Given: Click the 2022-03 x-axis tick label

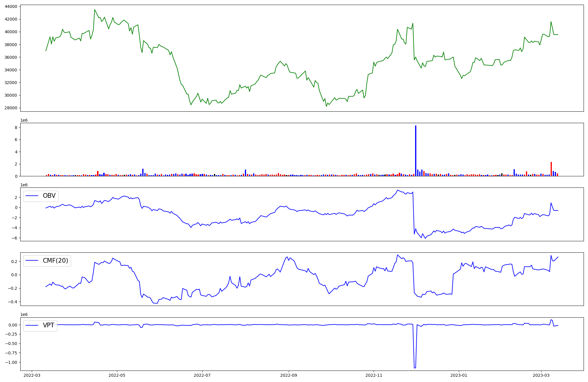Looking at the screenshot, I should pyautogui.click(x=32, y=375).
